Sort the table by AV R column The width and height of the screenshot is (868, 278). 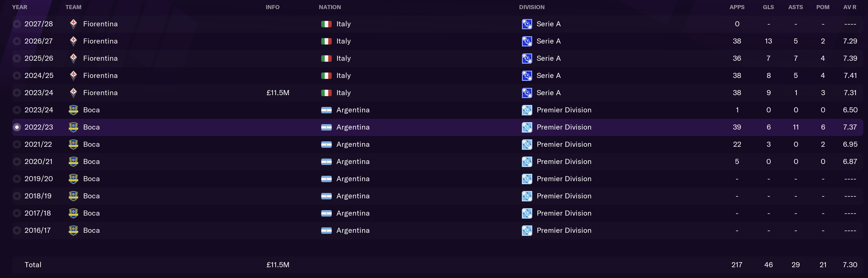(x=850, y=7)
